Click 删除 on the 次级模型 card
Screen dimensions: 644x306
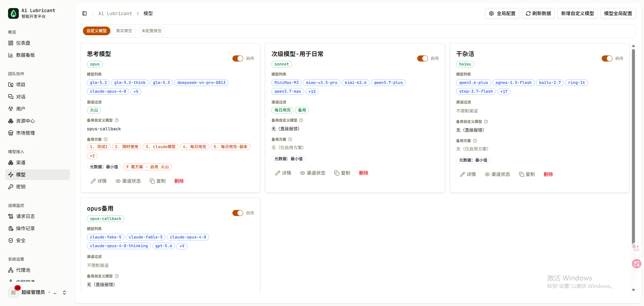coord(364,173)
